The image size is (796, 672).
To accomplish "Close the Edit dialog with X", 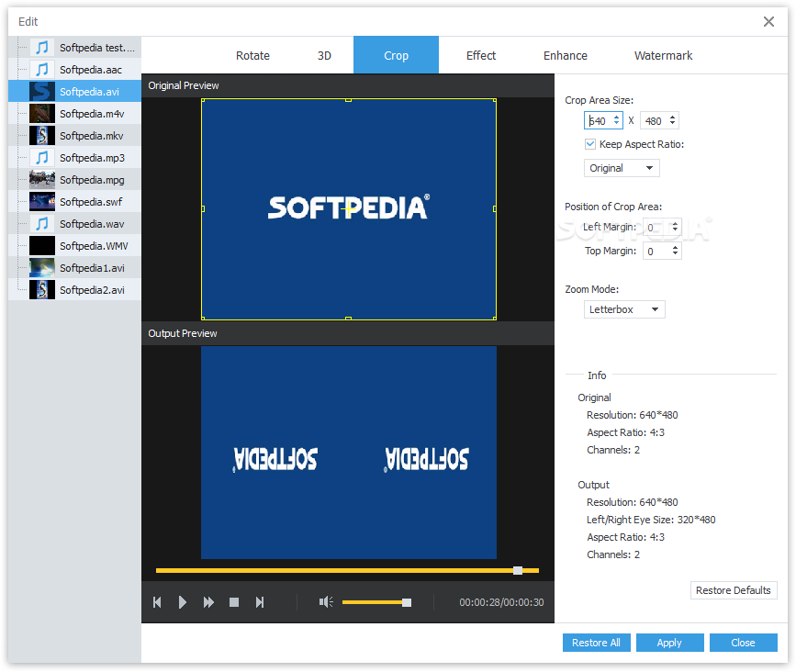I will (x=768, y=21).
